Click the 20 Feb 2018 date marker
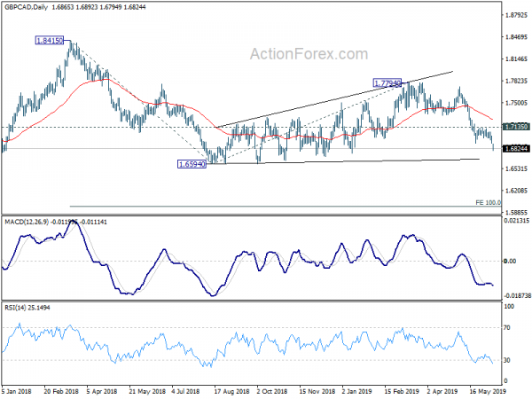Viewport: 532px width, 399px height. pyautogui.click(x=61, y=391)
